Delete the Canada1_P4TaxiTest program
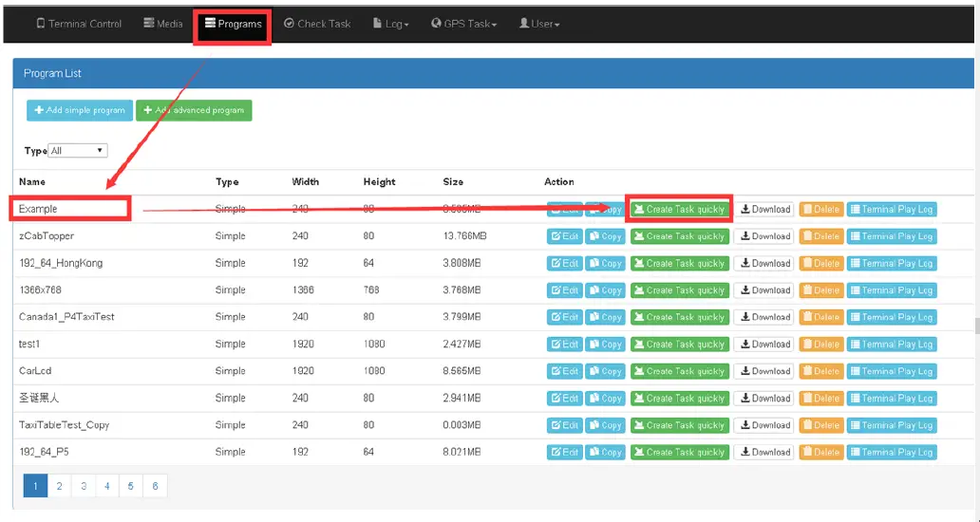The height and width of the screenshot is (522, 980). (820, 317)
